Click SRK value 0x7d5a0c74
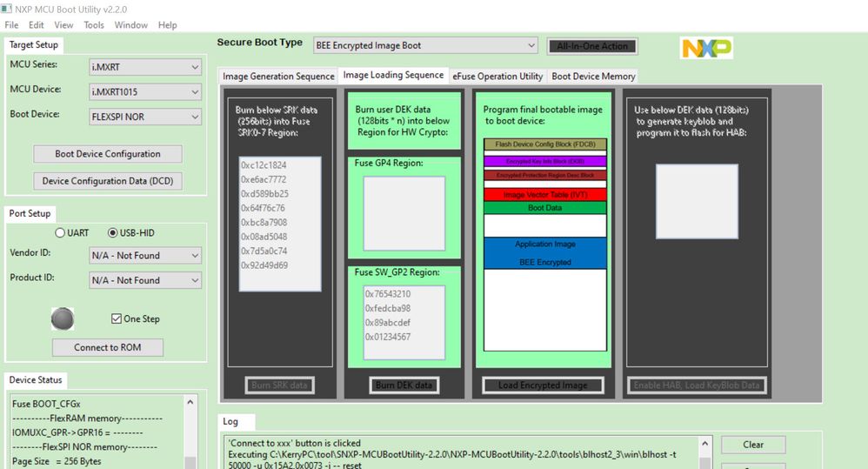 pyautogui.click(x=264, y=251)
